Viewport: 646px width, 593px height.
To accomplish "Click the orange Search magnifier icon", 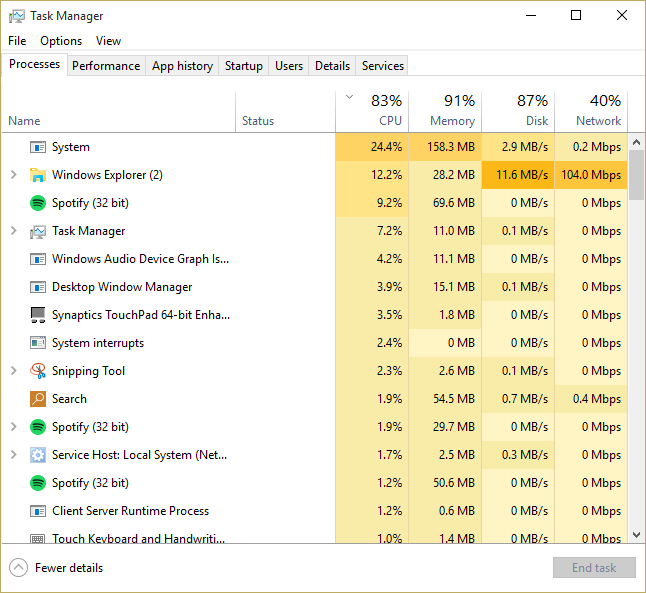I will (38, 399).
